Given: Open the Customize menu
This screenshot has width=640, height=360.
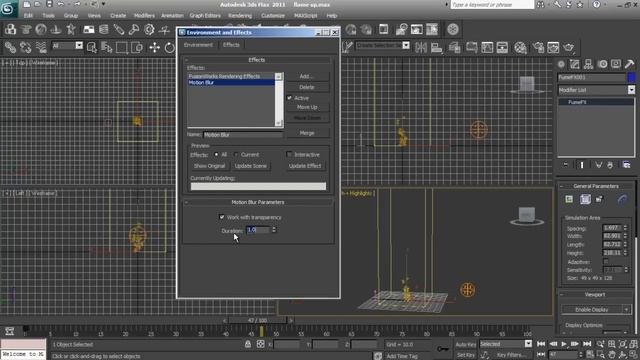Looking at the screenshot, I should (273, 16).
